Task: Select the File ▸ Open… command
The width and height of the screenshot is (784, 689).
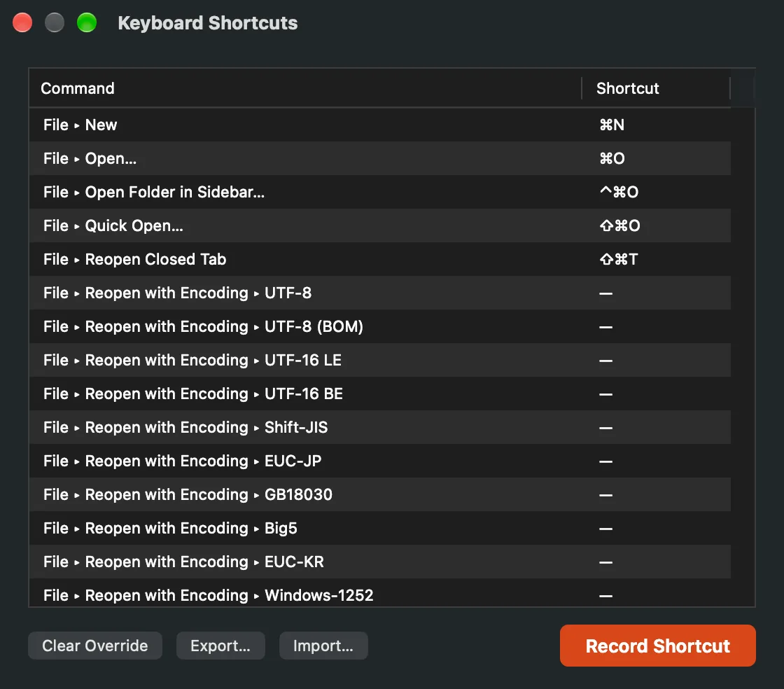Action: tap(380, 158)
